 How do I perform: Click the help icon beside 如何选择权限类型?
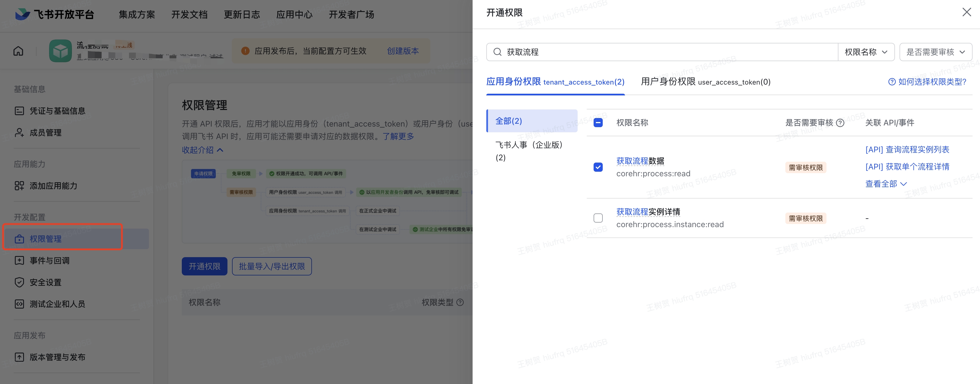click(892, 82)
